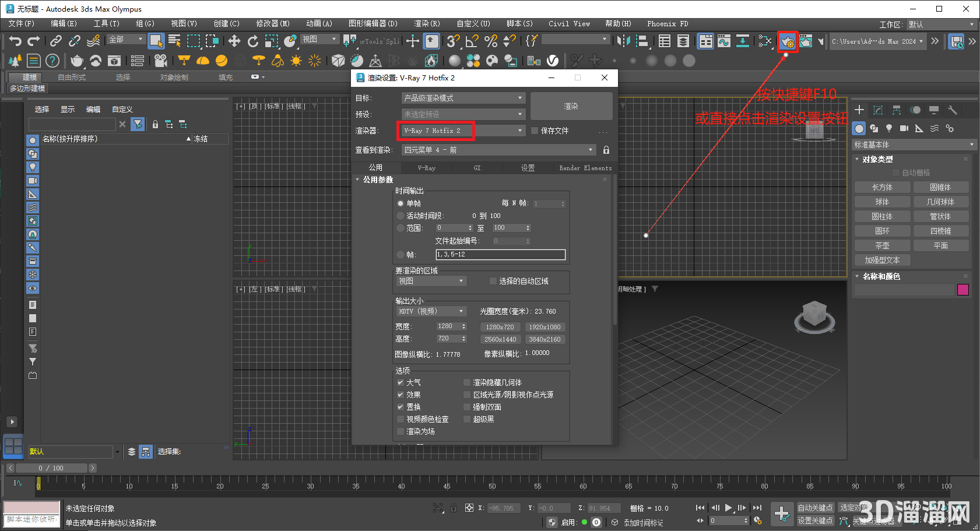Viewport: 980px width, 531px height.
Task: Click the object color swatch in 名称和颜色
Action: pos(963,290)
